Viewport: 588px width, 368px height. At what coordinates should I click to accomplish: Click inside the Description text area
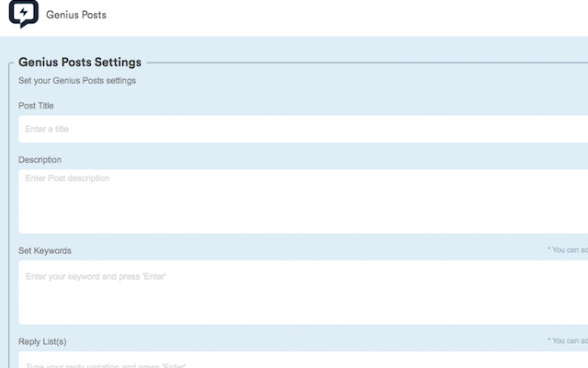coord(303,201)
